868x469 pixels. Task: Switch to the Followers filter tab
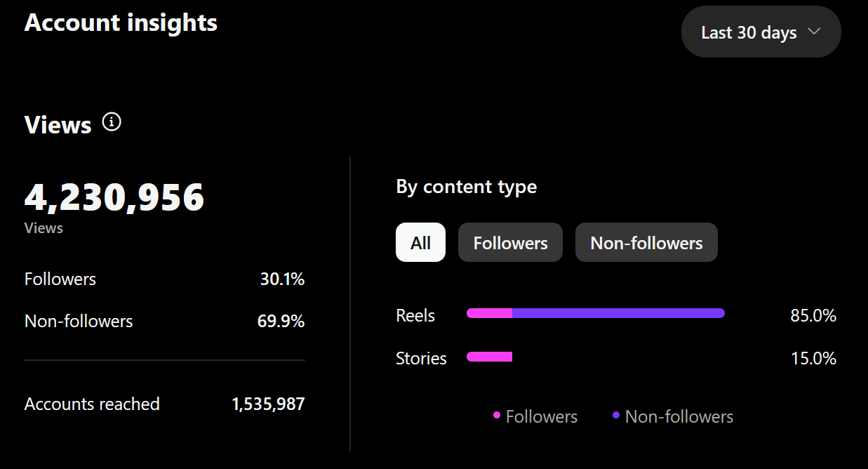(x=510, y=243)
